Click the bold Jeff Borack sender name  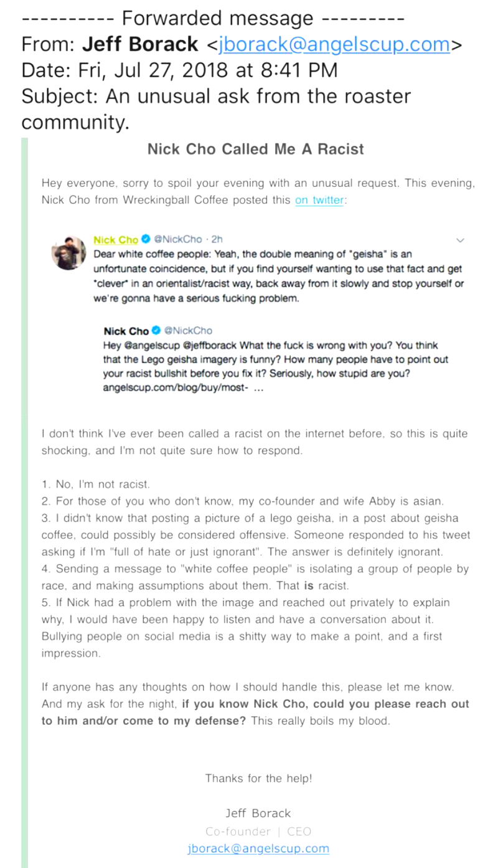tap(140, 45)
